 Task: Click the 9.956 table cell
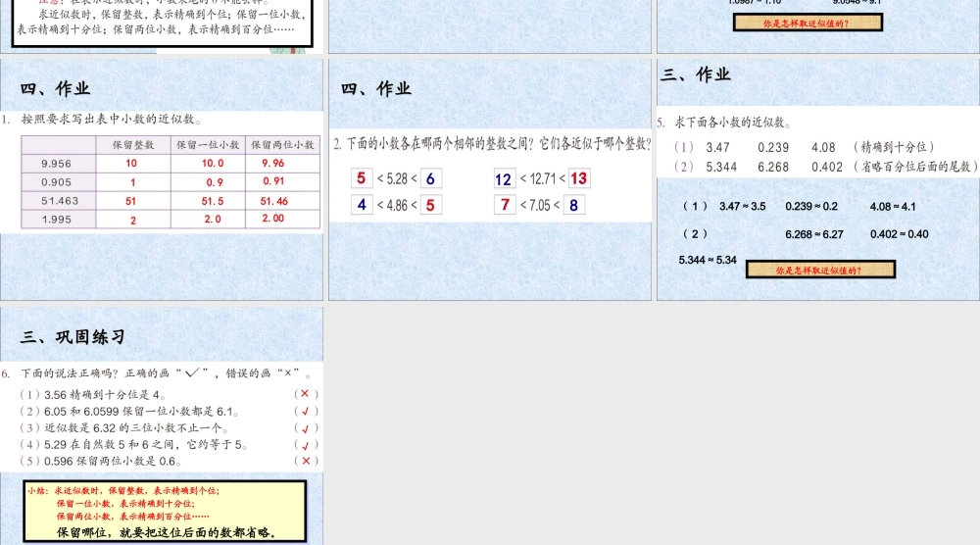pyautogui.click(x=58, y=164)
